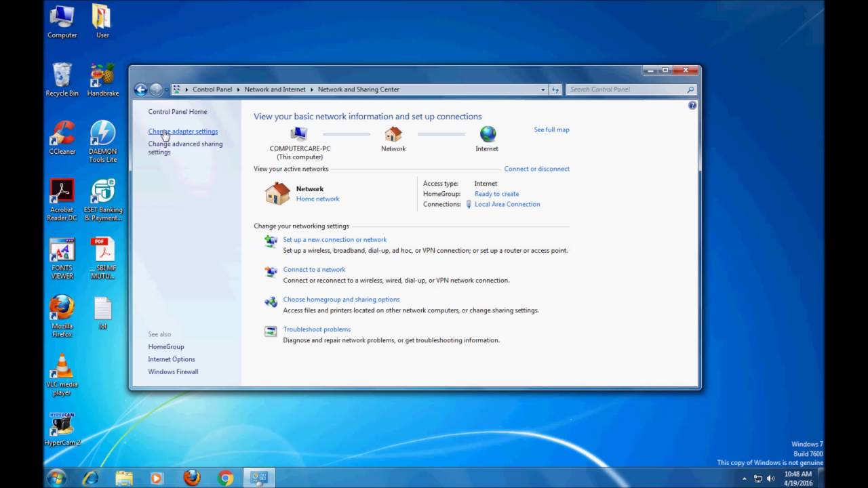The width and height of the screenshot is (868, 488).
Task: Select the FONTS VIEWER desktop icon
Action: coord(62,258)
